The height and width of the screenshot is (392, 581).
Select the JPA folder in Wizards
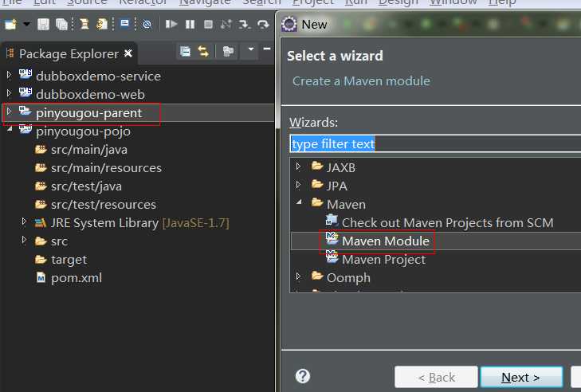pyautogui.click(x=337, y=186)
